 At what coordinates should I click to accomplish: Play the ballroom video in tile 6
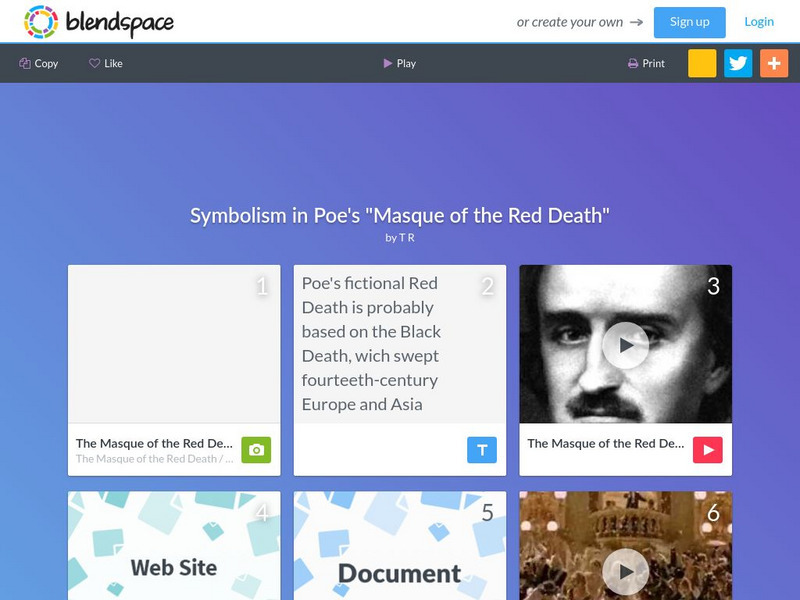(x=626, y=572)
